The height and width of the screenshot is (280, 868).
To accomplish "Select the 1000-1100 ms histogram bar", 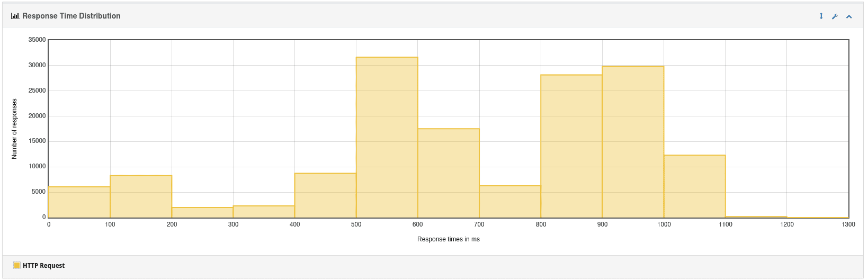I will pyautogui.click(x=694, y=186).
